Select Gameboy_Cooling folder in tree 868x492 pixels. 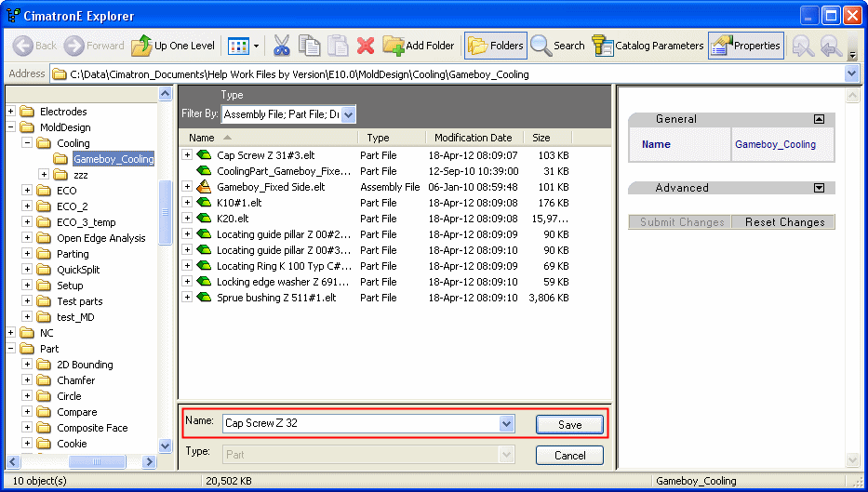pos(114,159)
